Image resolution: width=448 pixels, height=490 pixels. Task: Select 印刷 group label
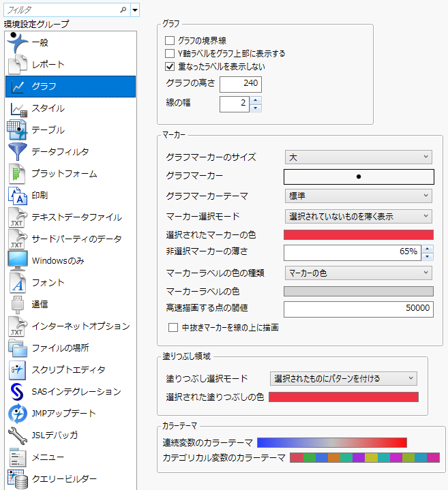pos(40,196)
